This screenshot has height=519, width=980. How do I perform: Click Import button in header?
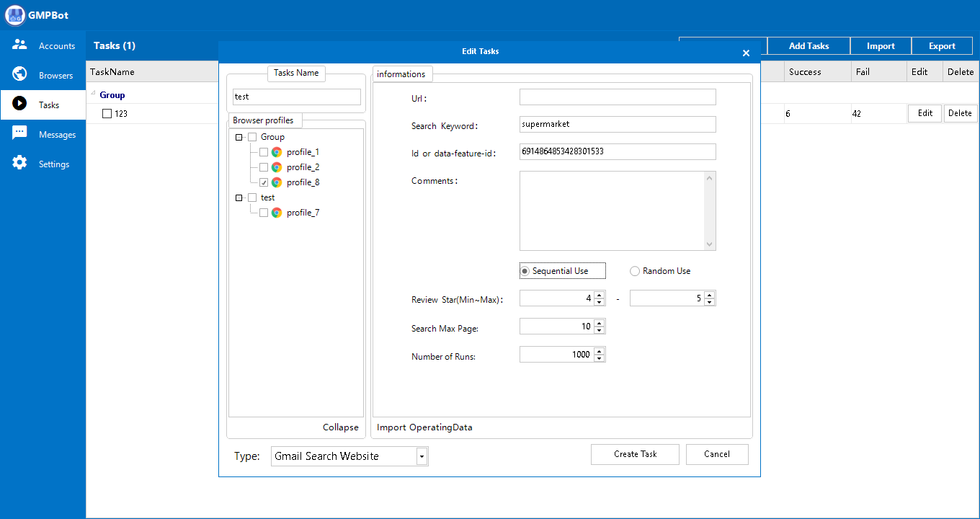pyautogui.click(x=881, y=46)
